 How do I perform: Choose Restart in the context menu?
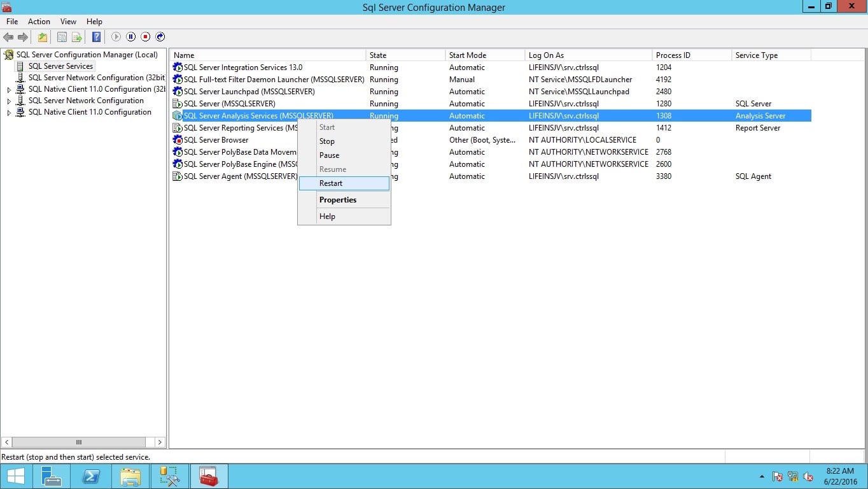click(344, 183)
